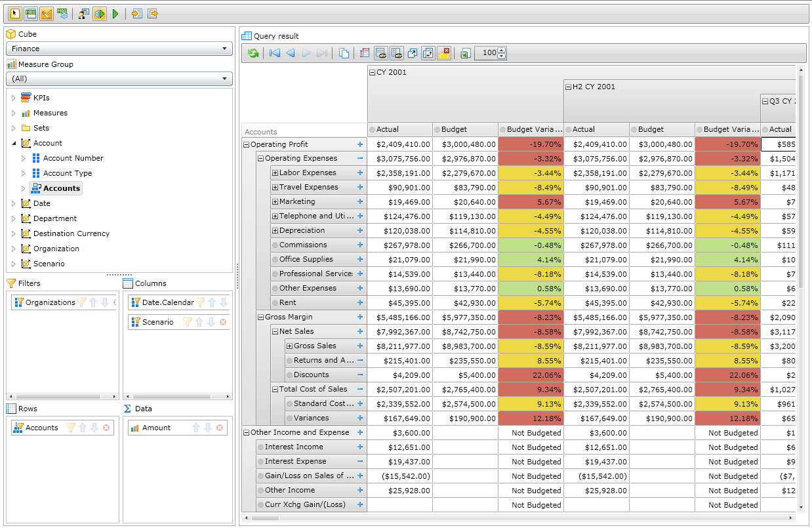Open the MDX query settings gear icon
Viewport: 812px width, 528px height.
[62, 14]
